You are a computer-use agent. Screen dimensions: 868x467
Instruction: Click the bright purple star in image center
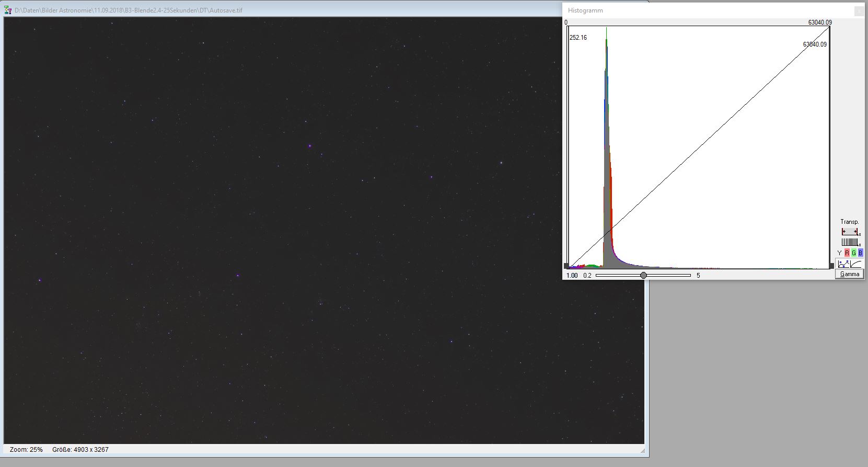pyautogui.click(x=310, y=146)
